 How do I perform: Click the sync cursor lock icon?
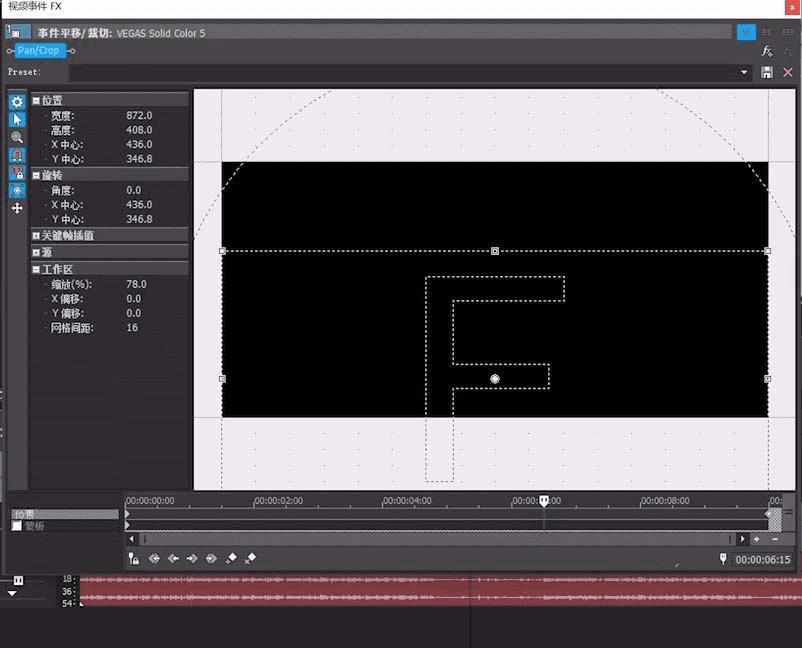point(134,558)
